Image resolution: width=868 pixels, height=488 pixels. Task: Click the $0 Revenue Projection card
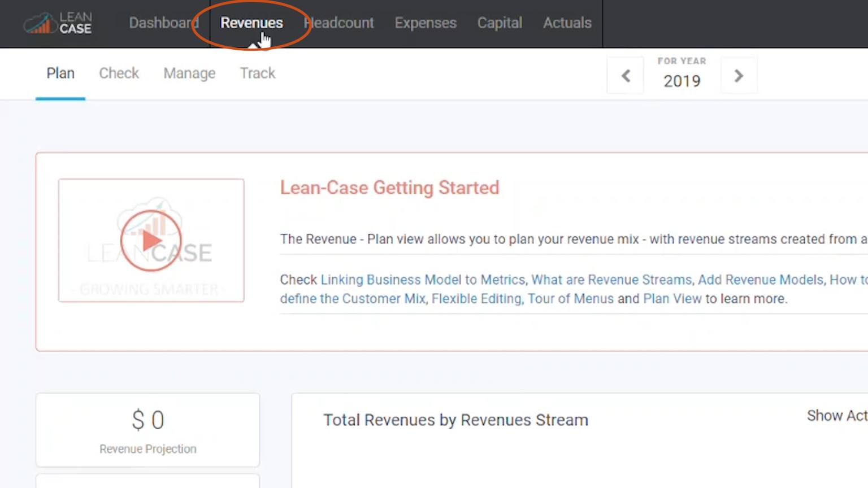147,430
